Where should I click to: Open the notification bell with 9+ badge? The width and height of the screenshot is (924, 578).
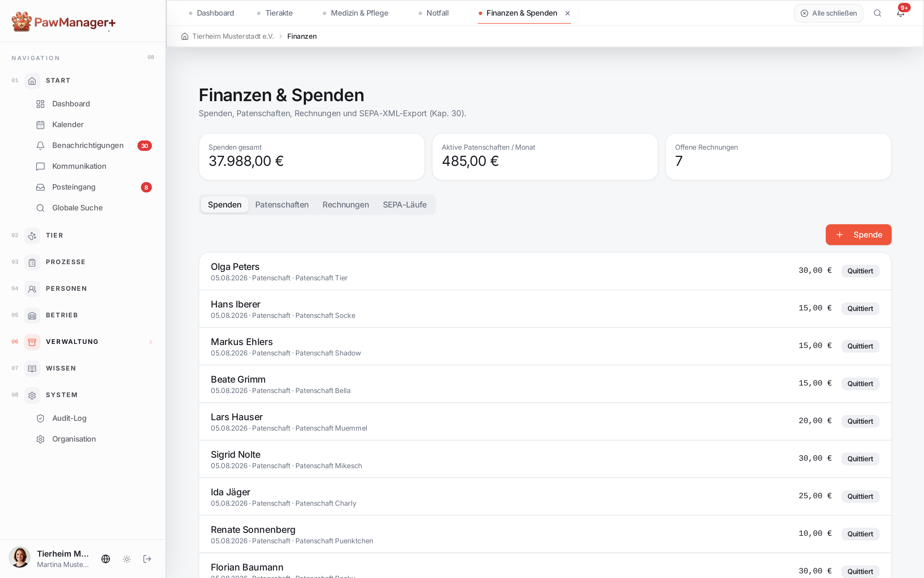point(901,13)
